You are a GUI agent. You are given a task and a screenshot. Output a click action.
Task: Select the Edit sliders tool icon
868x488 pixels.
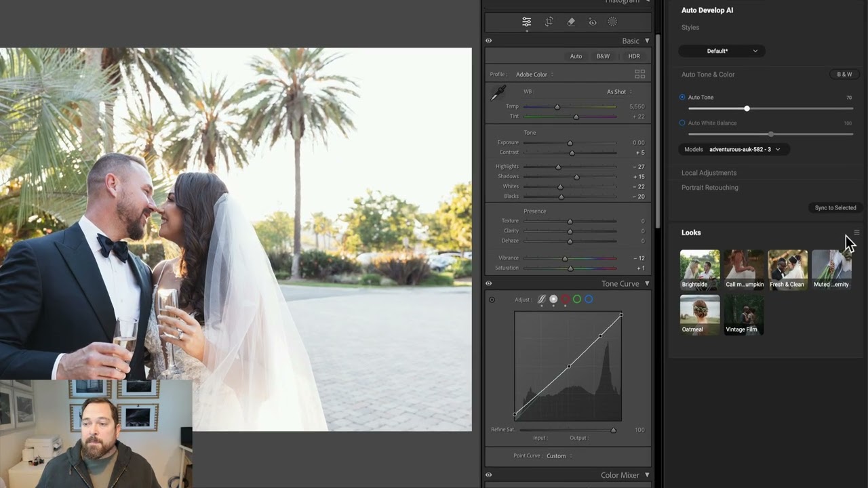526,22
